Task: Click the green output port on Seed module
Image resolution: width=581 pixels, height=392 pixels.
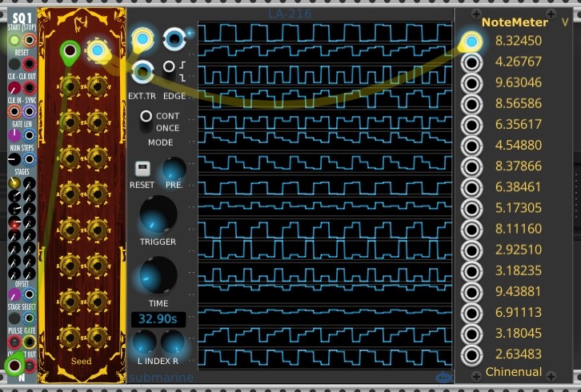Action: 70,53
